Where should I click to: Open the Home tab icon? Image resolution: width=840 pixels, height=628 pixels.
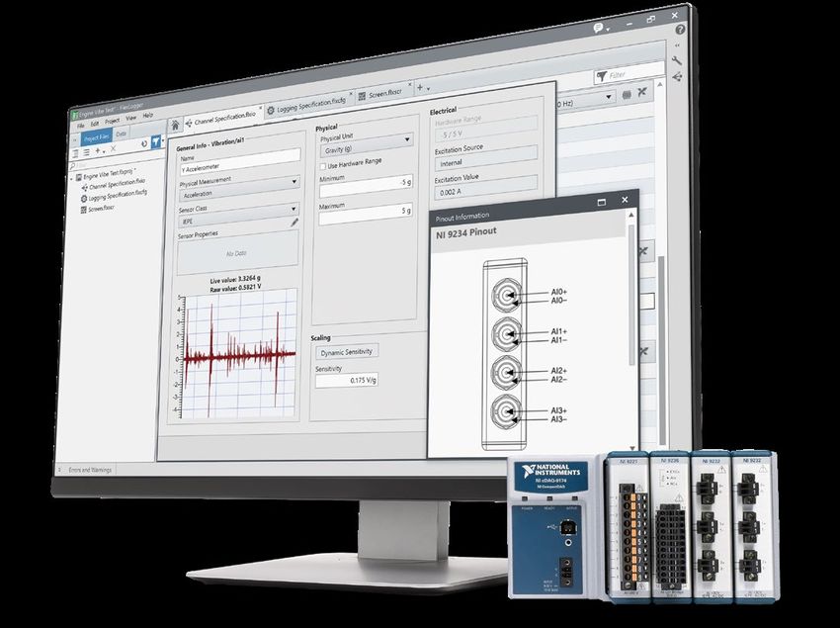[175, 126]
